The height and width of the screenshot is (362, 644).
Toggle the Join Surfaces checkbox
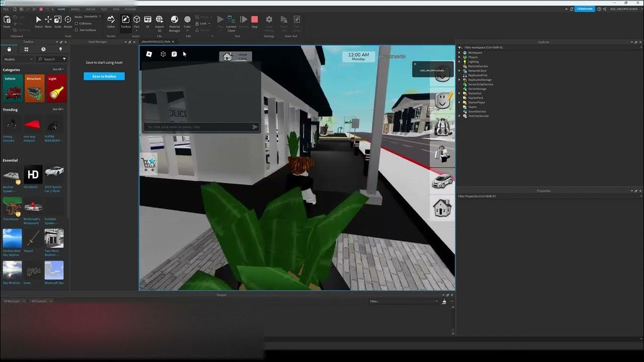(x=76, y=30)
